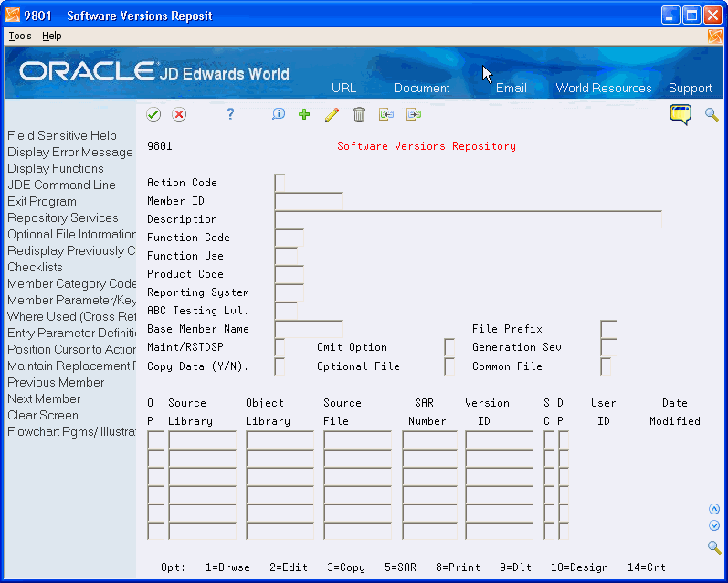Image resolution: width=728 pixels, height=583 pixels.
Task: Select Member Category Codes
Action: [x=71, y=283]
